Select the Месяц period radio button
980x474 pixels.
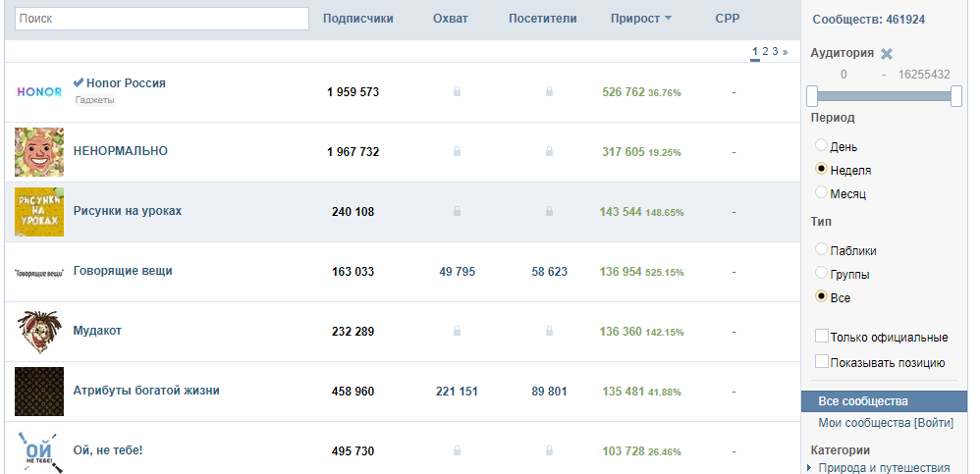821,192
